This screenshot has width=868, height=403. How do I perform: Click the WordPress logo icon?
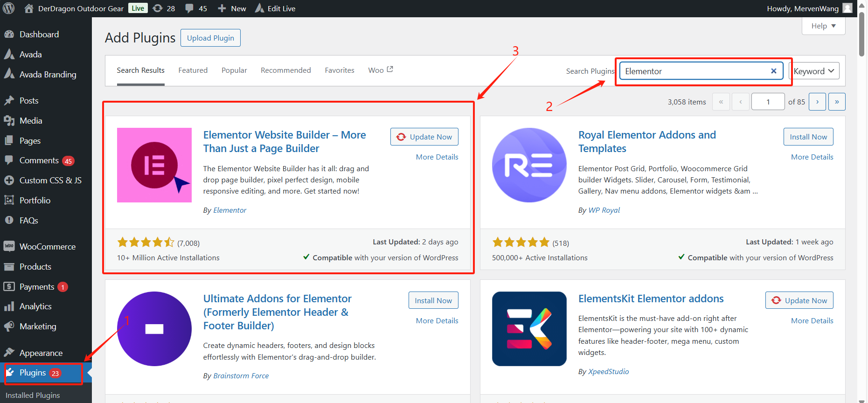click(9, 8)
